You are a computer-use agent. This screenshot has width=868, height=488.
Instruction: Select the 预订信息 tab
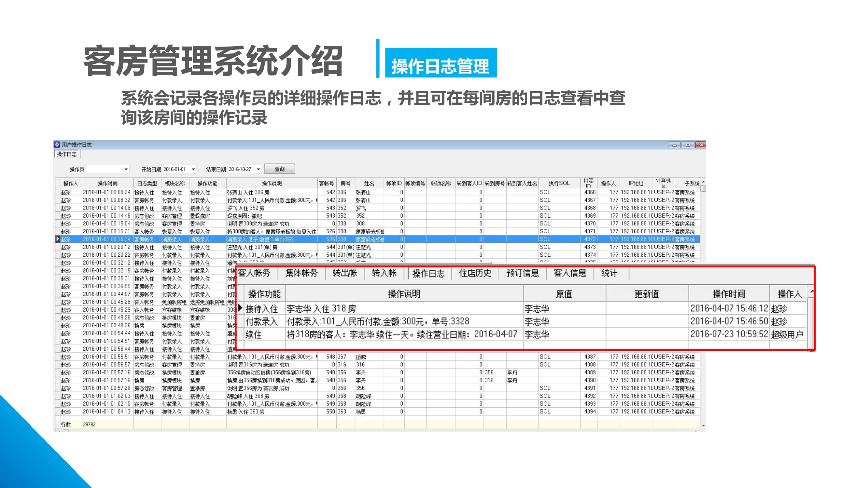coord(522,273)
